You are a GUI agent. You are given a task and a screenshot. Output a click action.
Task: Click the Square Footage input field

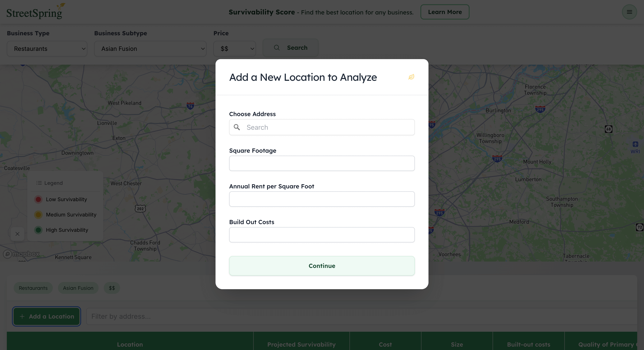coord(322,163)
